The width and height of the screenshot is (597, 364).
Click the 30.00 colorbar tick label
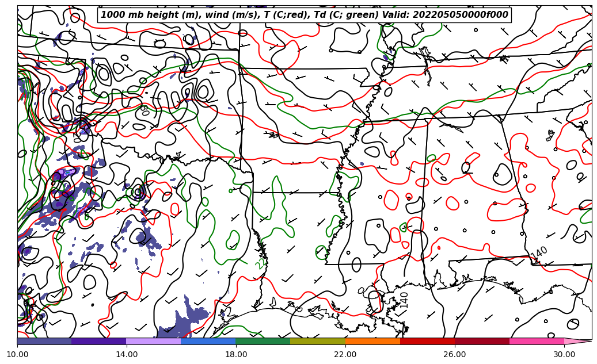pyautogui.click(x=564, y=354)
